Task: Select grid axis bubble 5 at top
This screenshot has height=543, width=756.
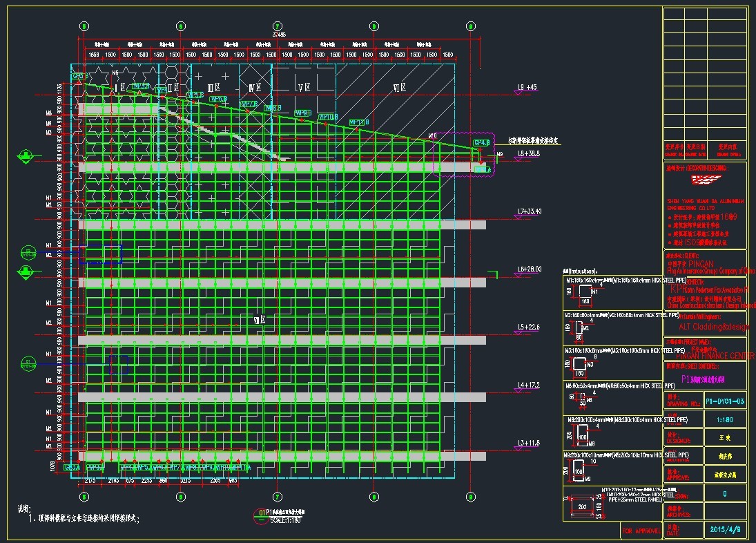Action: [84, 25]
